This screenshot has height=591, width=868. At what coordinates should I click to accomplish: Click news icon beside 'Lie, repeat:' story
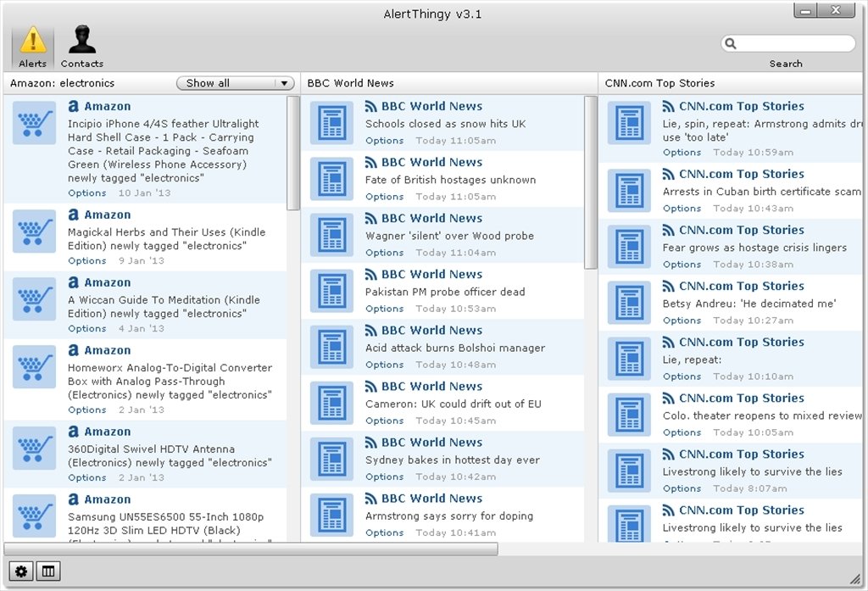tap(629, 358)
